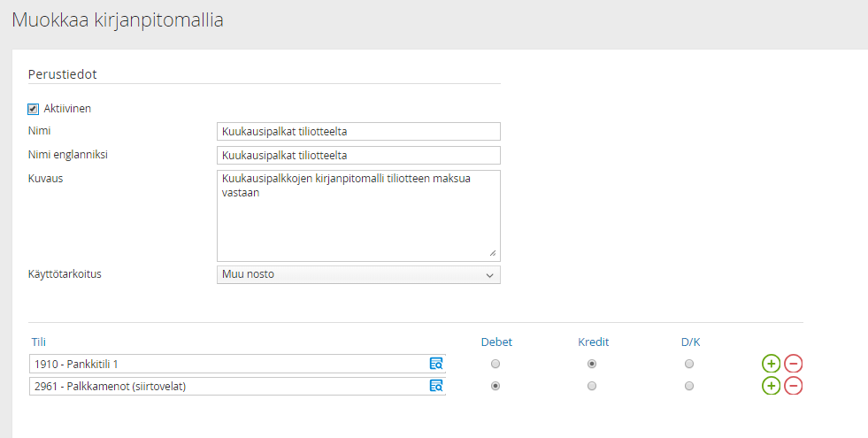Select D/K for 1910 Pankkitili 1

[689, 364]
